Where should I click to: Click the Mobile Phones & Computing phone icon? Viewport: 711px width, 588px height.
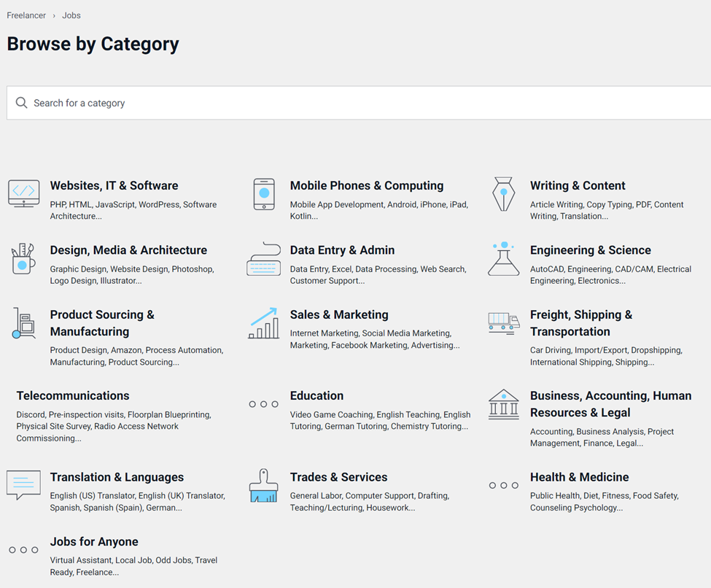[x=264, y=194]
